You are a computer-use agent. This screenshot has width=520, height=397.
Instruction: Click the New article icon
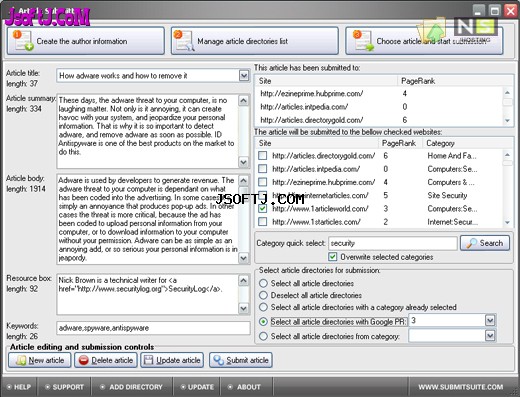pyautogui.click(x=21, y=360)
